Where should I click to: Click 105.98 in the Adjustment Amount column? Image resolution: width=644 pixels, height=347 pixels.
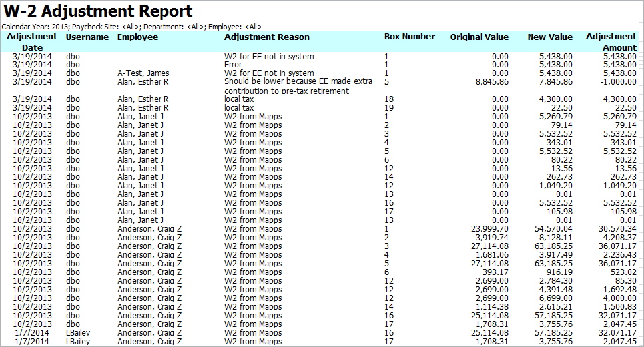click(x=623, y=212)
